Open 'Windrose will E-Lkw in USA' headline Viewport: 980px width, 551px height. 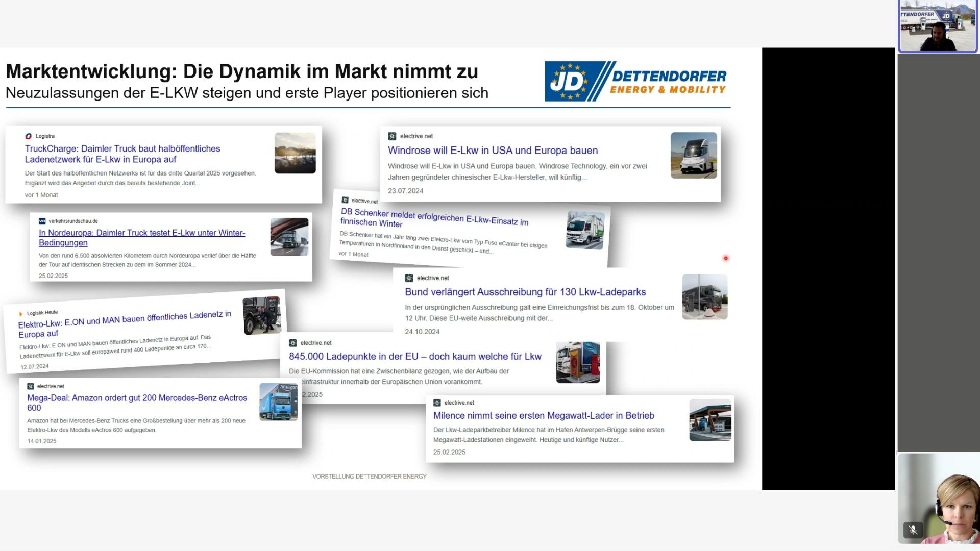[x=493, y=151]
